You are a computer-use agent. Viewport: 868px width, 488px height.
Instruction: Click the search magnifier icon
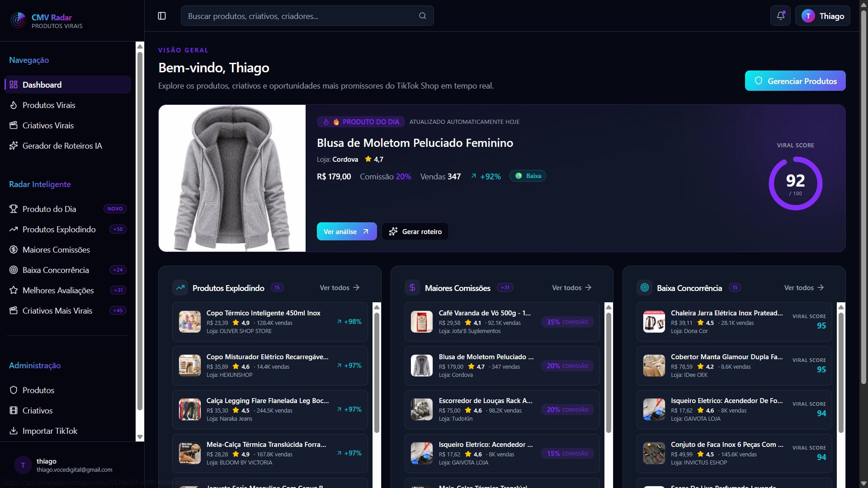(423, 16)
